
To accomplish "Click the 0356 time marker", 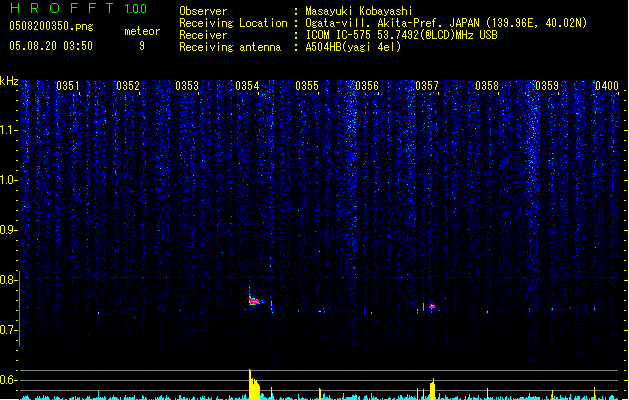I will pyautogui.click(x=367, y=86).
